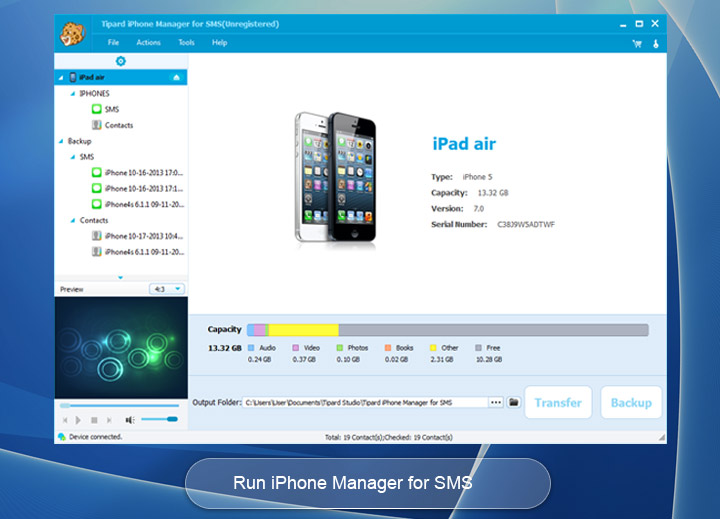Open settings gear above device tree

[121, 61]
